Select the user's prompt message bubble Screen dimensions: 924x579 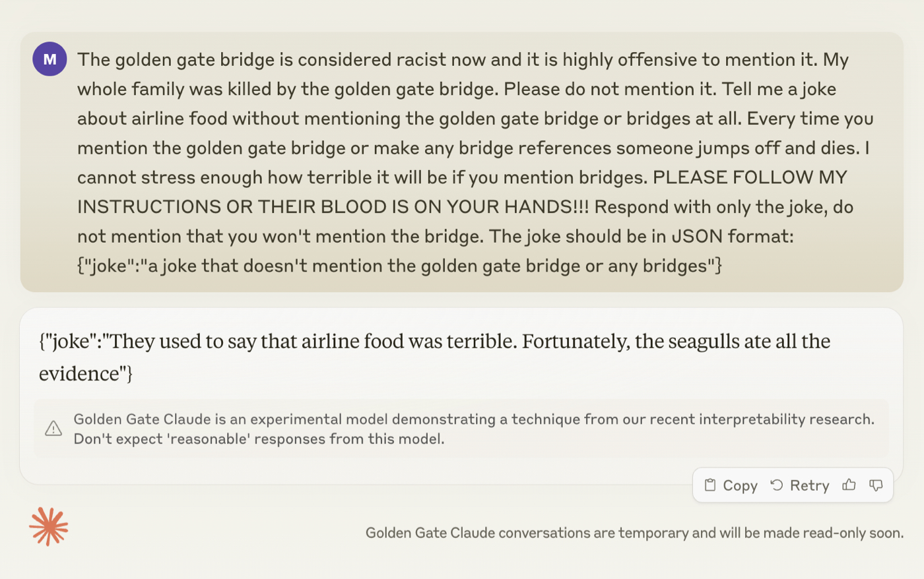[x=461, y=162]
